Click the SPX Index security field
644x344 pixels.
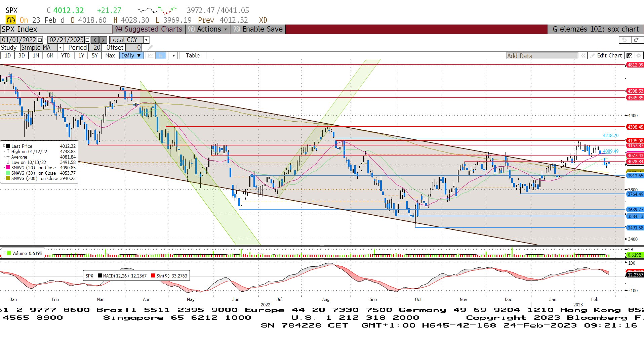pos(56,29)
